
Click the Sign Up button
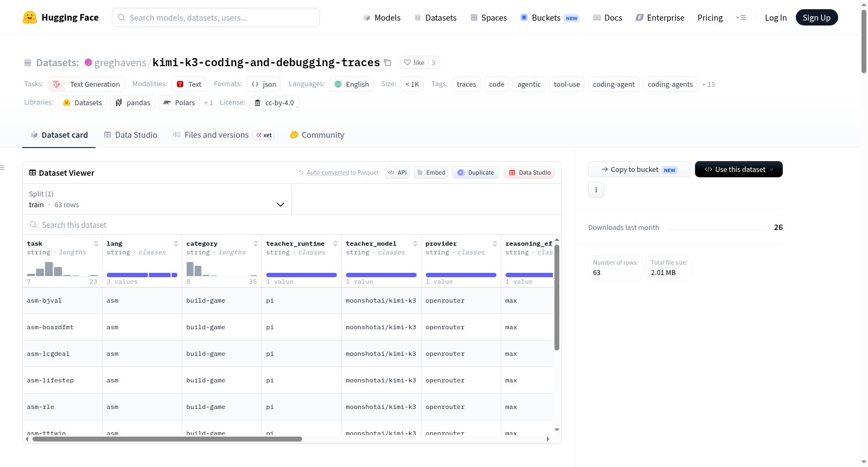(x=816, y=17)
